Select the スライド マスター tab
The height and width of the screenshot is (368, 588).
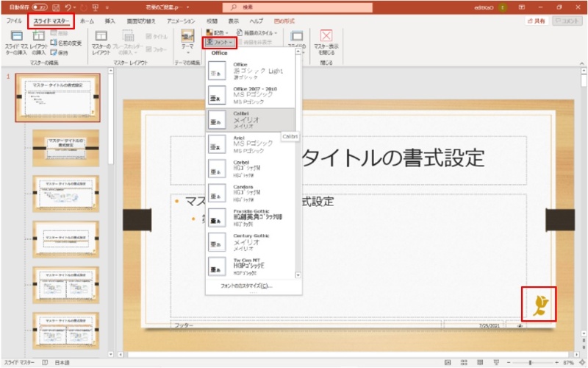coord(51,21)
